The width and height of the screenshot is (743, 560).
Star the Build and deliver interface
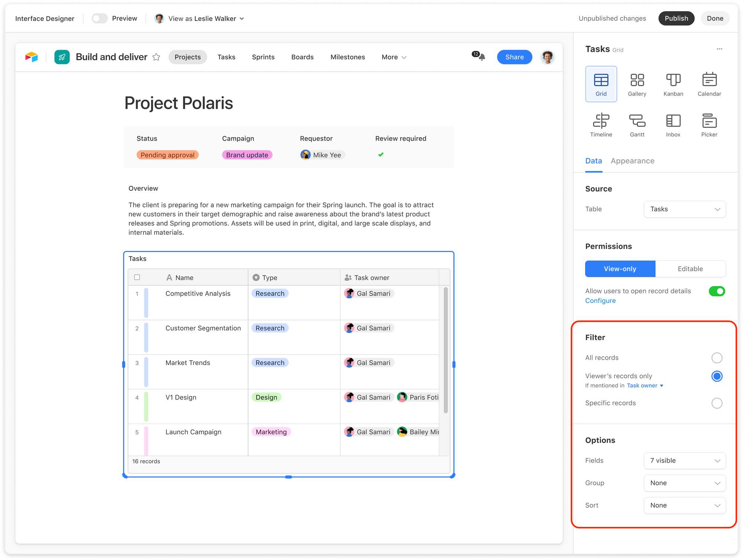(x=156, y=57)
